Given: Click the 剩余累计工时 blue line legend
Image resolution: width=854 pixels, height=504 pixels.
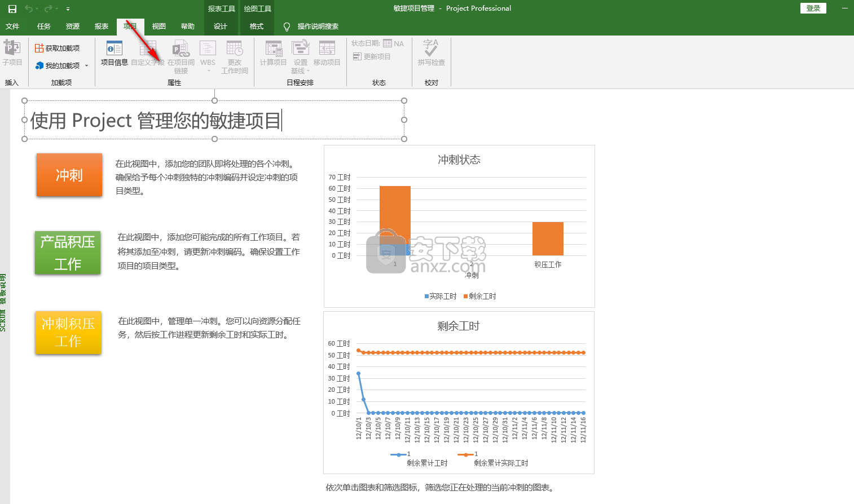Looking at the screenshot, I should pyautogui.click(x=419, y=459).
